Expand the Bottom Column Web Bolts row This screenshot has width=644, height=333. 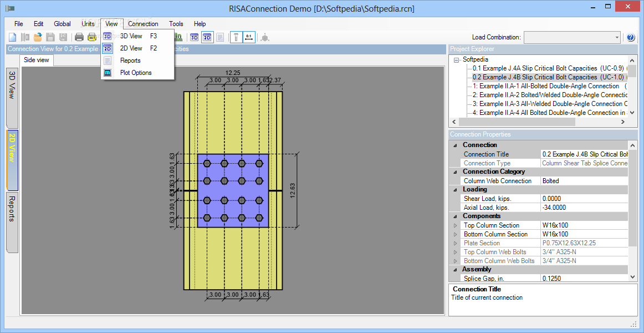pyautogui.click(x=454, y=261)
